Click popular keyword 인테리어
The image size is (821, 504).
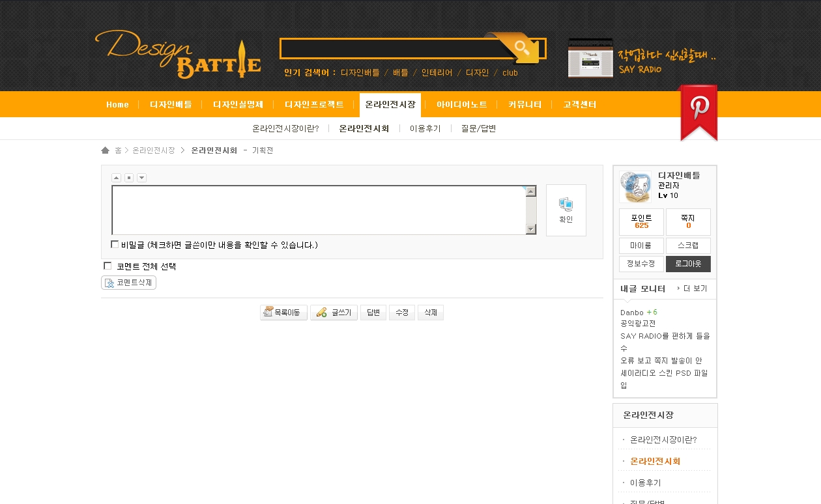point(437,73)
